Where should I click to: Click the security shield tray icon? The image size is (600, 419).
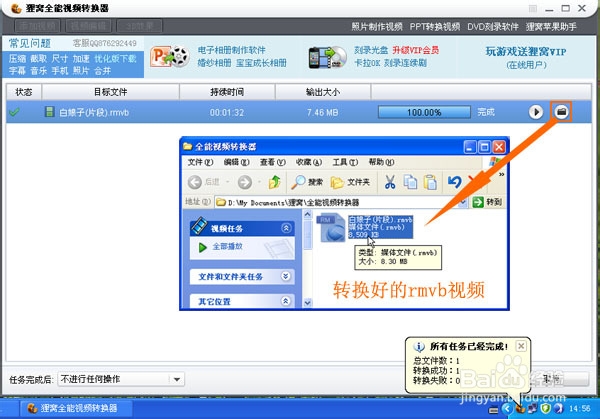pyautogui.click(x=545, y=409)
